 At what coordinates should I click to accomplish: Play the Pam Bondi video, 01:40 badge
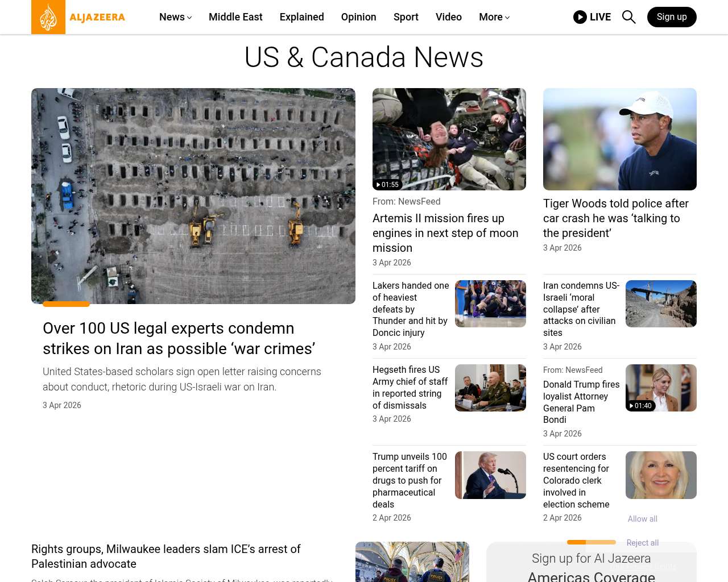641,406
